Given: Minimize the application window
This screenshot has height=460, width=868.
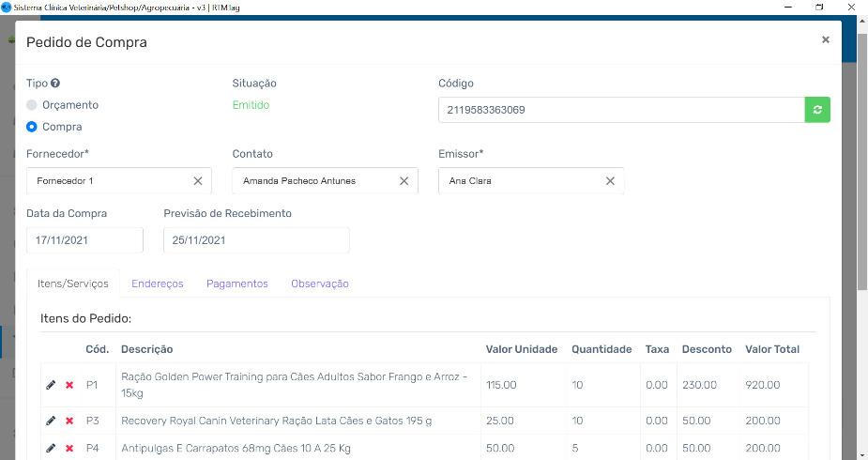Looking at the screenshot, I should point(788,8).
